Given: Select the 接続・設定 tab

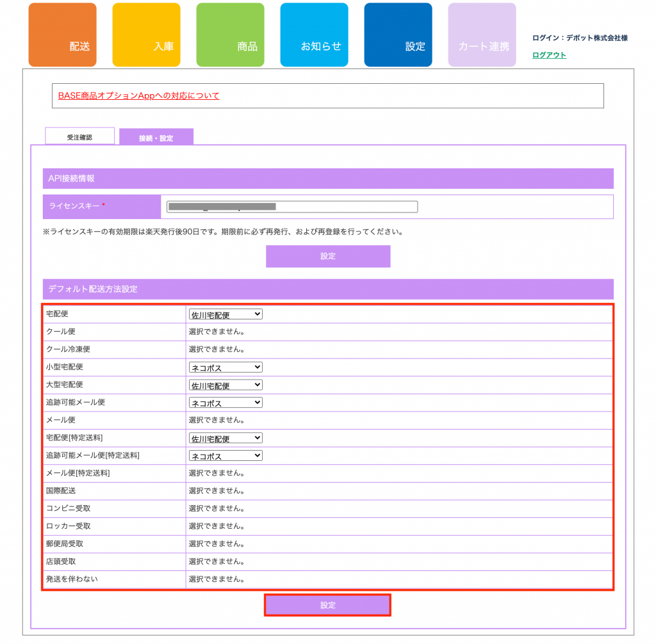Looking at the screenshot, I should pos(156,138).
